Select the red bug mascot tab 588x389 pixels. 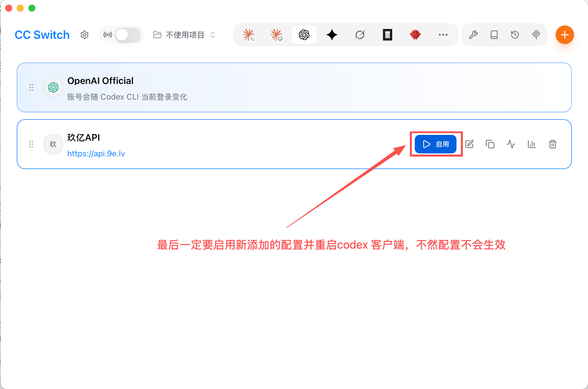point(415,35)
